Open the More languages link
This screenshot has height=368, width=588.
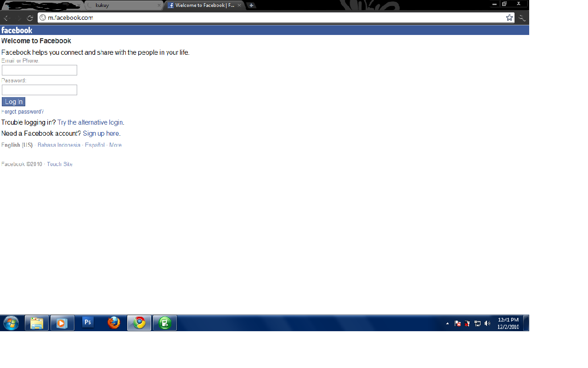[115, 145]
